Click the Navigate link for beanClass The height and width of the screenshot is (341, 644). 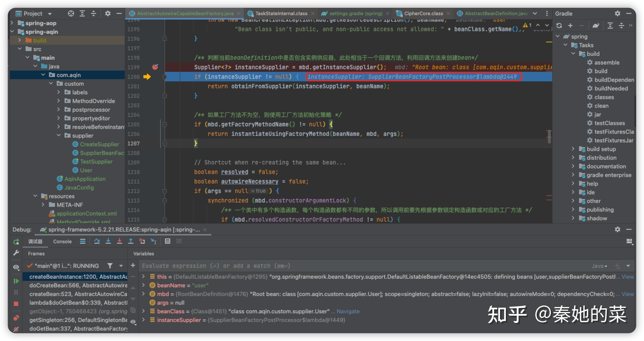tap(348, 311)
